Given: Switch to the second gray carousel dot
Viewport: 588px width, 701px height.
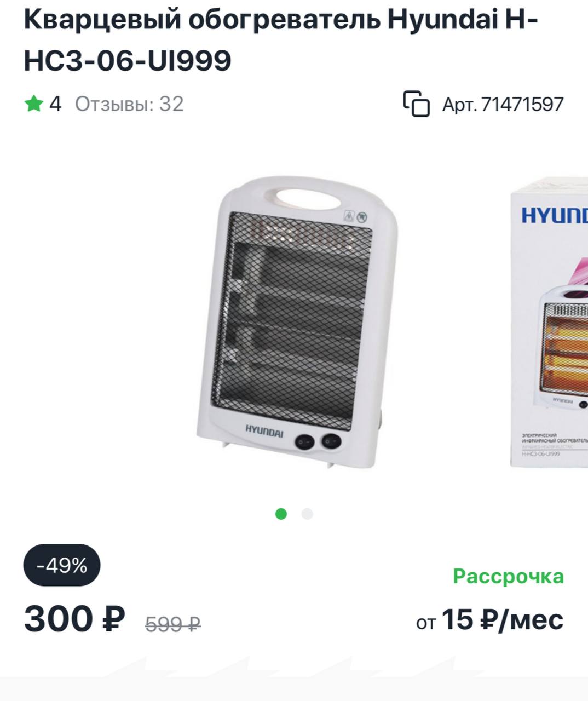Looking at the screenshot, I should point(307,514).
